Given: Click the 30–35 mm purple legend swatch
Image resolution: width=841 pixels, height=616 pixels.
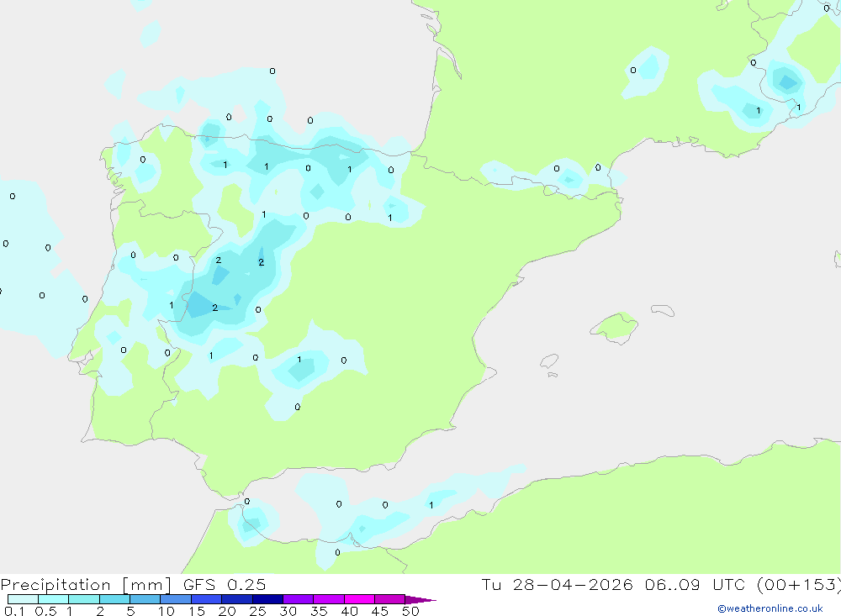Looking at the screenshot, I should (x=299, y=599).
